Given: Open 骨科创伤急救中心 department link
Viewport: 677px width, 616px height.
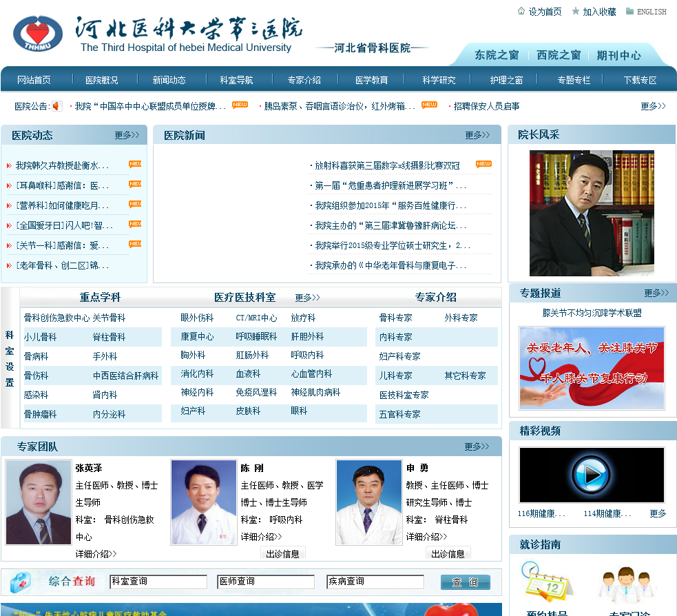Looking at the screenshot, I should click(x=56, y=318).
